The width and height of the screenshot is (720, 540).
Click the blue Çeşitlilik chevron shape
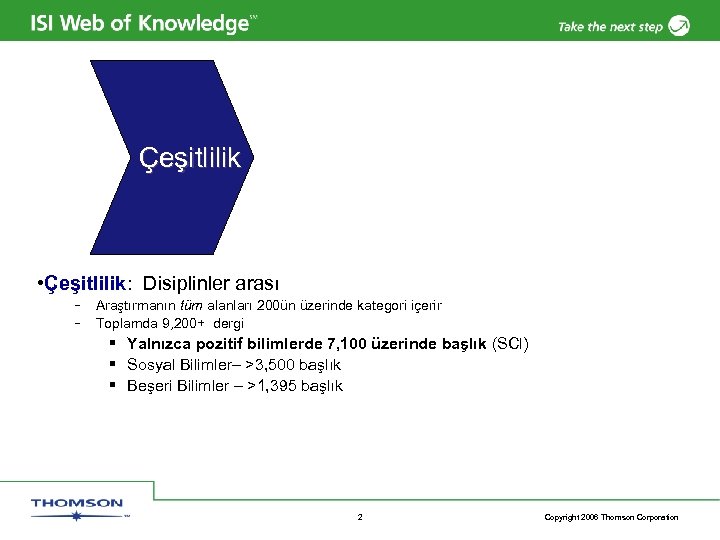pos(172,157)
